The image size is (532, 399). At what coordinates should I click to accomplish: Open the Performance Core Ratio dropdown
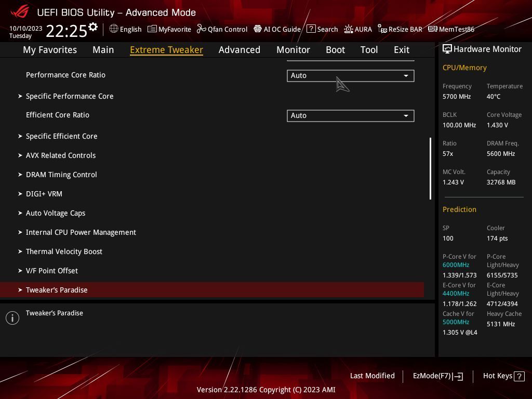tap(351, 76)
